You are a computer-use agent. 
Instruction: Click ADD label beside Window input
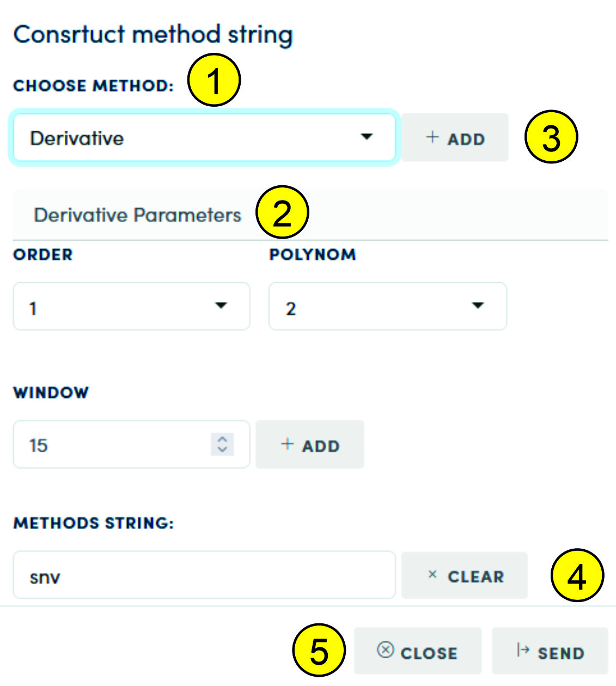coord(321,446)
